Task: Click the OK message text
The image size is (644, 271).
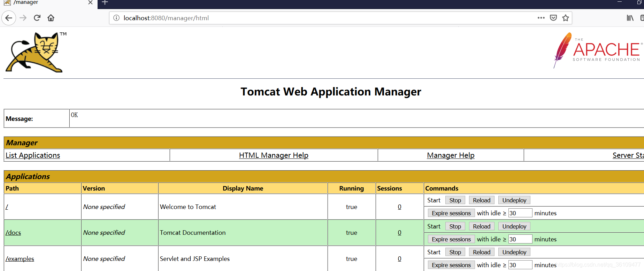Action: click(74, 115)
